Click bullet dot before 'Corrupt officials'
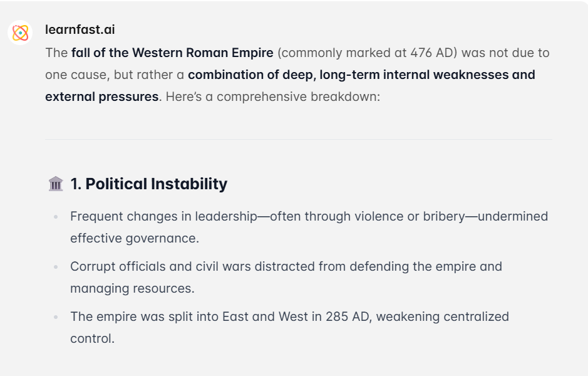The width and height of the screenshot is (588, 376). [x=56, y=267]
